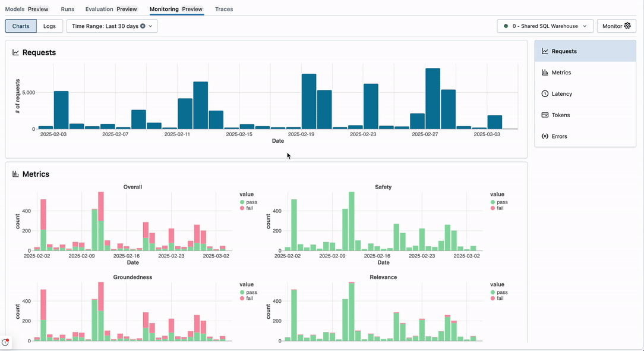Open the Models Preview tab
This screenshot has width=644, height=351.
27,9
